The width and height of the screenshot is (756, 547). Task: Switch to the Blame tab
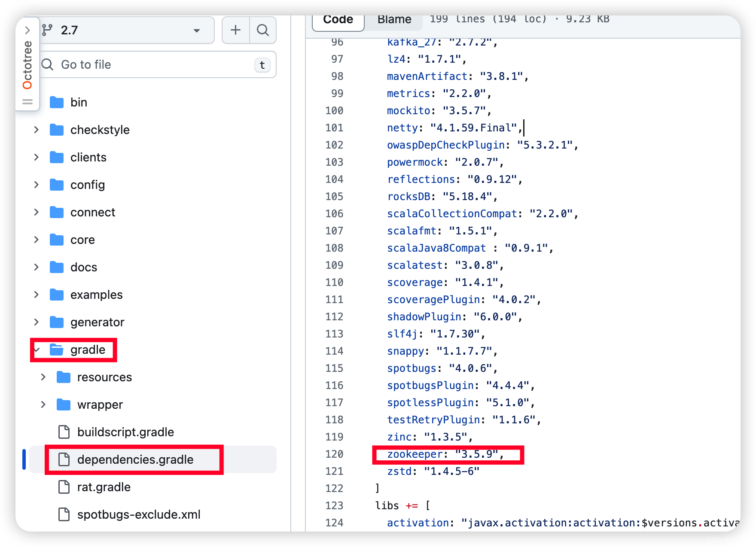point(394,20)
